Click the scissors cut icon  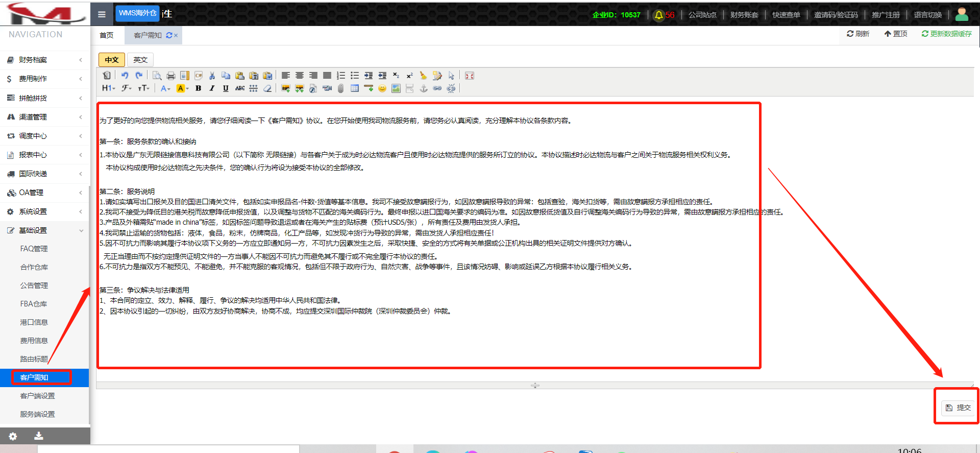pyautogui.click(x=212, y=76)
